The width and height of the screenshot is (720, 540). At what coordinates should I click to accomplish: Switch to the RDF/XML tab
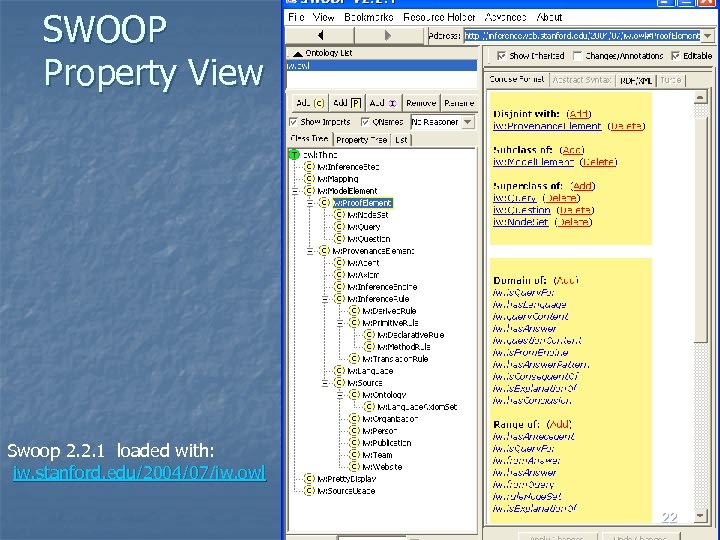pyautogui.click(x=636, y=80)
